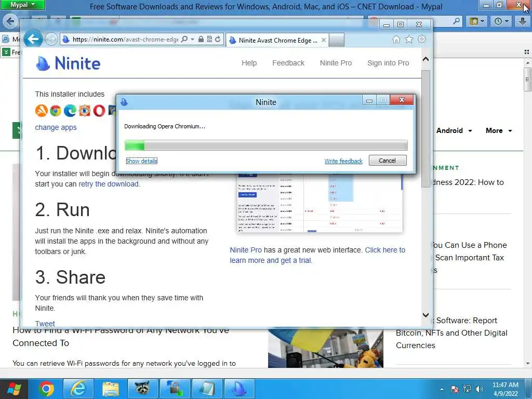Screen dimensions: 532x399
Task: Click the IE page vertical scrollbar thumb
Action: (x=426, y=128)
